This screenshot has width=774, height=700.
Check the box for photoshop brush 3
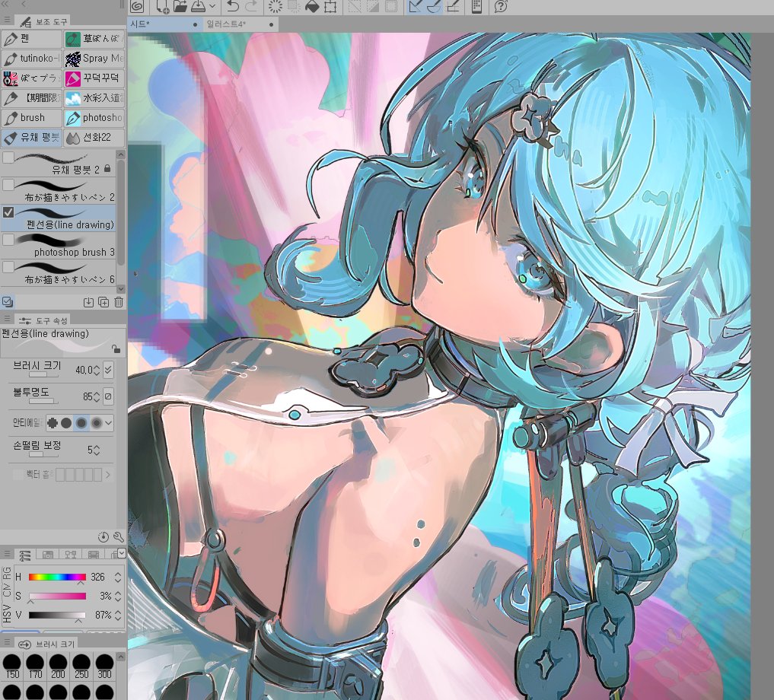(8, 240)
